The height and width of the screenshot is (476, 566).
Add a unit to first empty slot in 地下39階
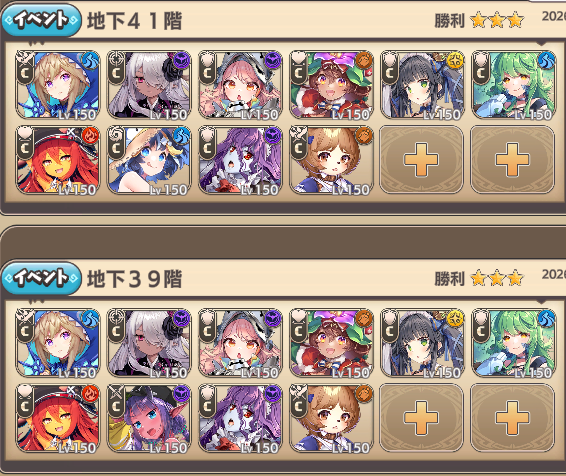coord(421,418)
